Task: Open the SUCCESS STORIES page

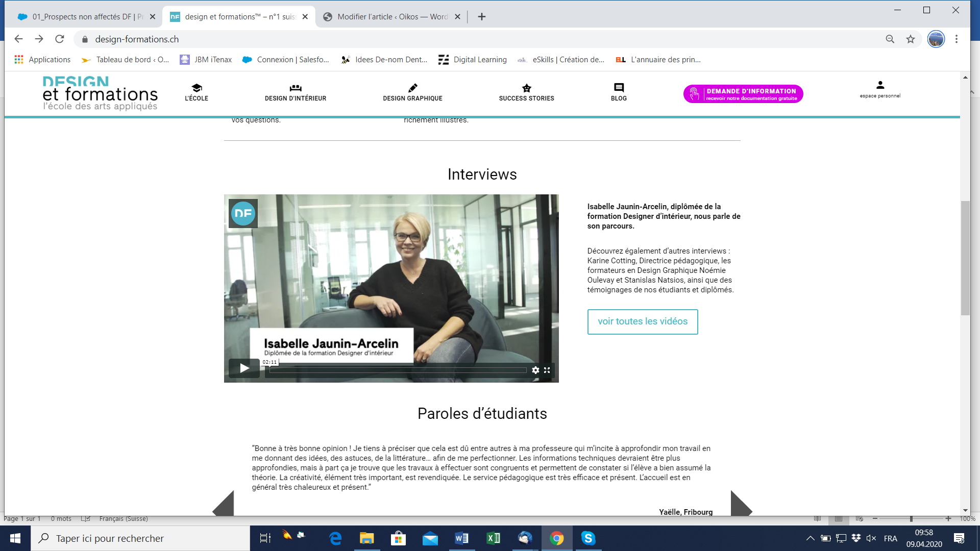Action: coord(526,93)
